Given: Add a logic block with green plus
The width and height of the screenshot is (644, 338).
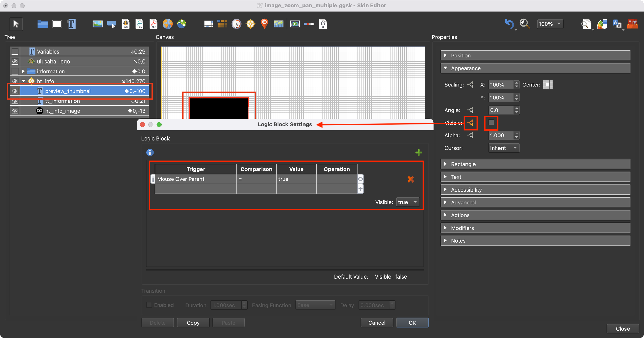Looking at the screenshot, I should point(418,152).
